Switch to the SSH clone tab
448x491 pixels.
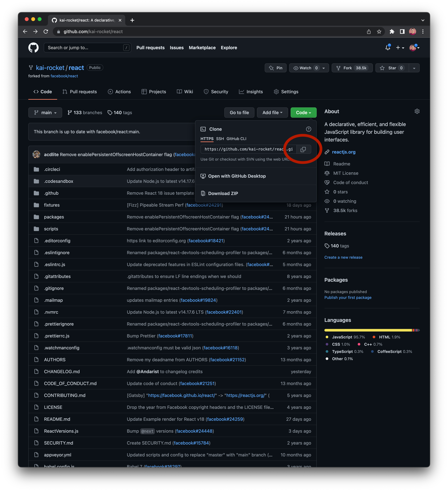click(x=220, y=139)
